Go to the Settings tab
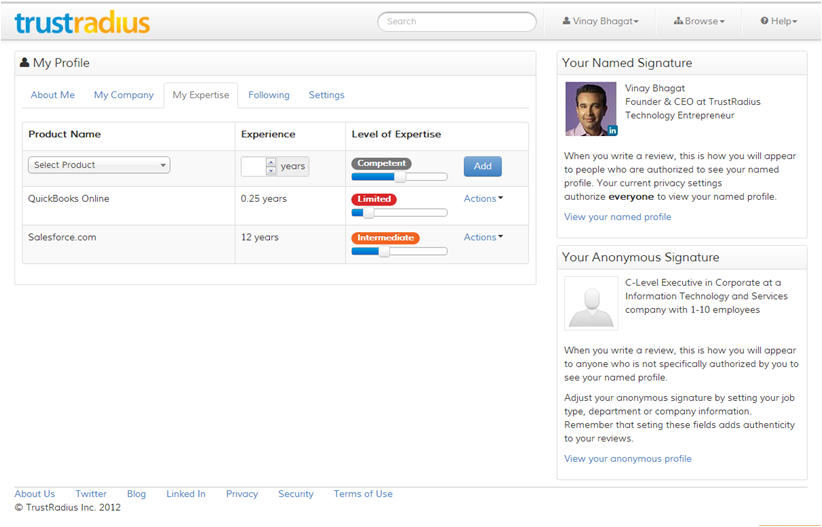 (x=327, y=95)
